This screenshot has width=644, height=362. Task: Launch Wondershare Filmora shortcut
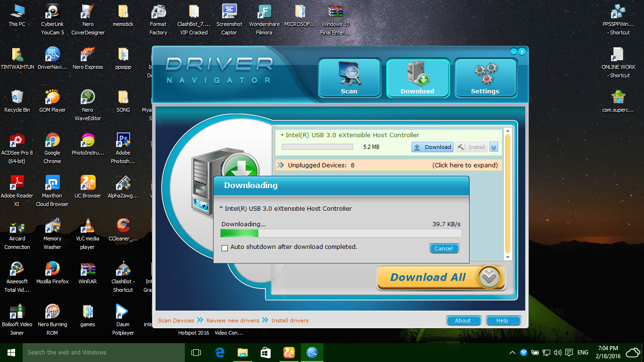point(264,19)
